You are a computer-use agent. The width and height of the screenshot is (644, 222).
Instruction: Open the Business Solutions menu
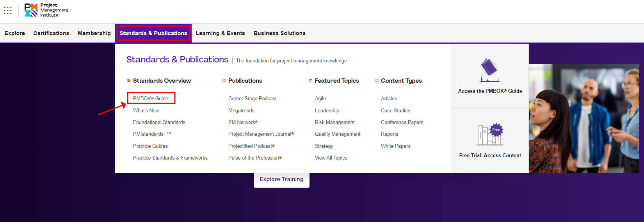[x=279, y=33]
